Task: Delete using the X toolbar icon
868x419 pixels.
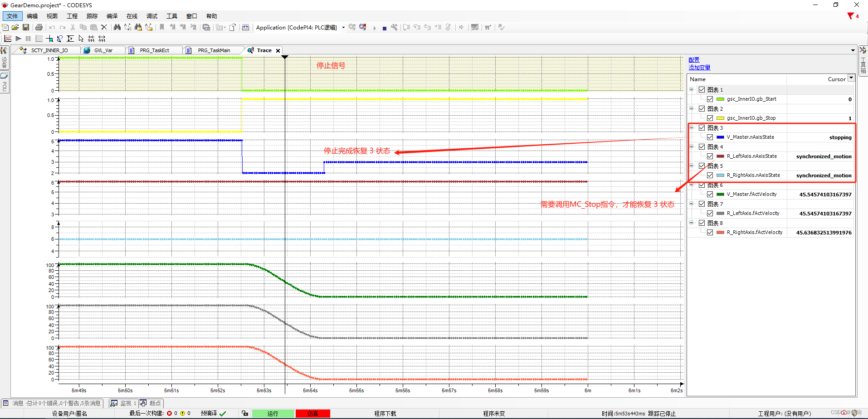Action: (104, 27)
